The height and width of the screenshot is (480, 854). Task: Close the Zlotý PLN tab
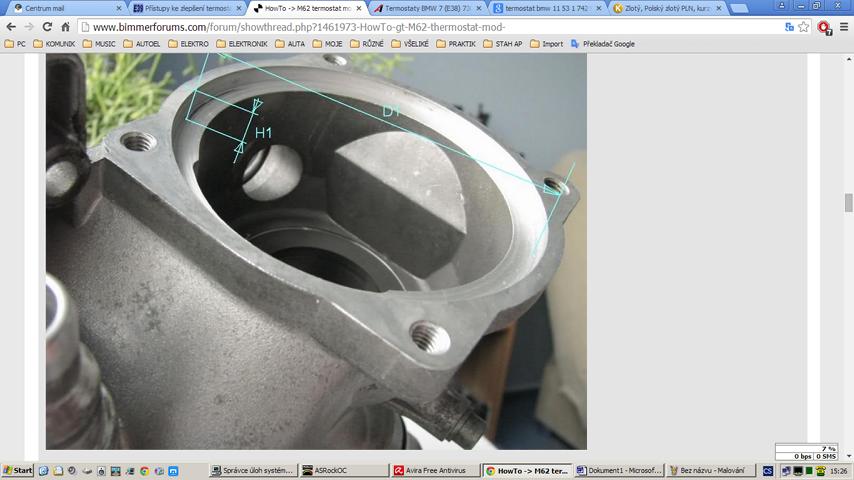coord(719,8)
